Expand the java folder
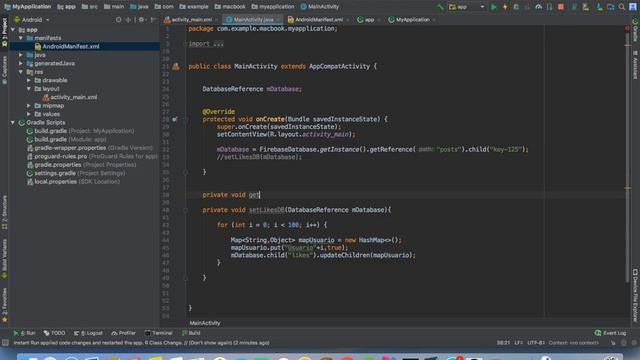Image resolution: width=640 pixels, height=360 pixels. pyautogui.click(x=21, y=55)
